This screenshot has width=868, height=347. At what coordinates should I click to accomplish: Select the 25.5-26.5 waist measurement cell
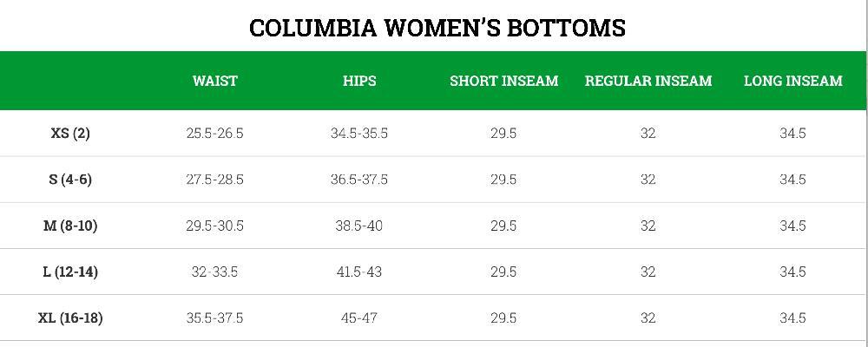(x=214, y=134)
